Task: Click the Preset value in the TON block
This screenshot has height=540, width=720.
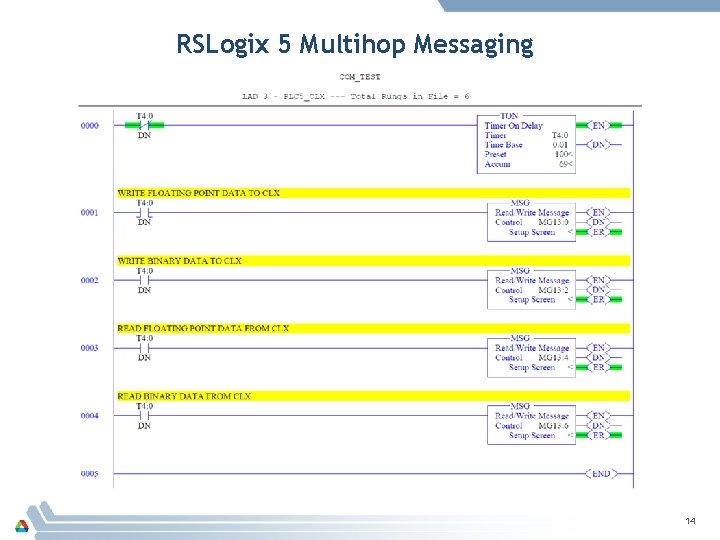Action: (563, 155)
